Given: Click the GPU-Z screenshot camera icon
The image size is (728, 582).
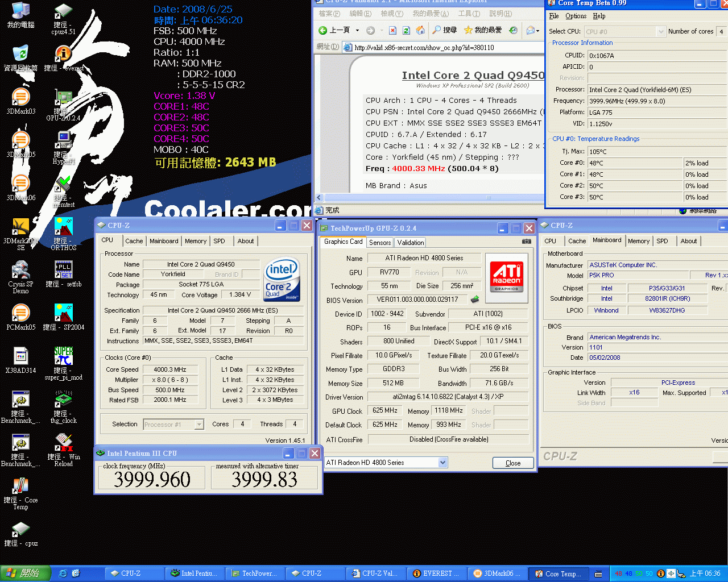Looking at the screenshot, I should (527, 242).
